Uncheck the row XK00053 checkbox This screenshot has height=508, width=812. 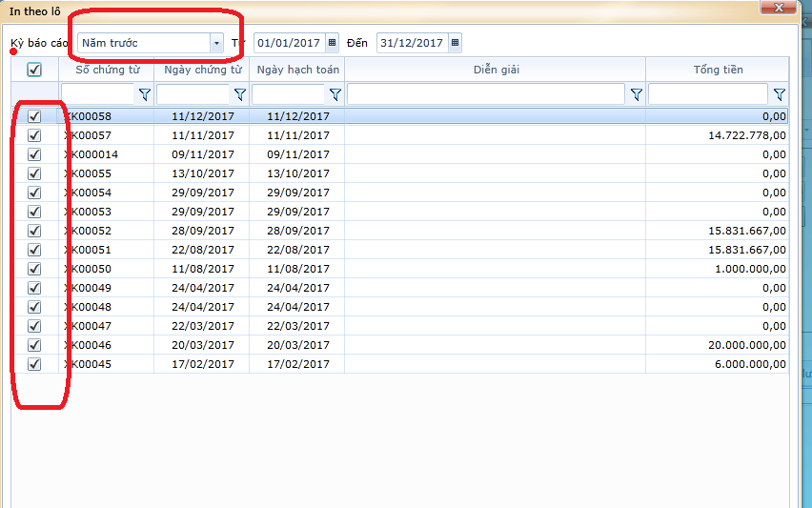tap(34, 212)
